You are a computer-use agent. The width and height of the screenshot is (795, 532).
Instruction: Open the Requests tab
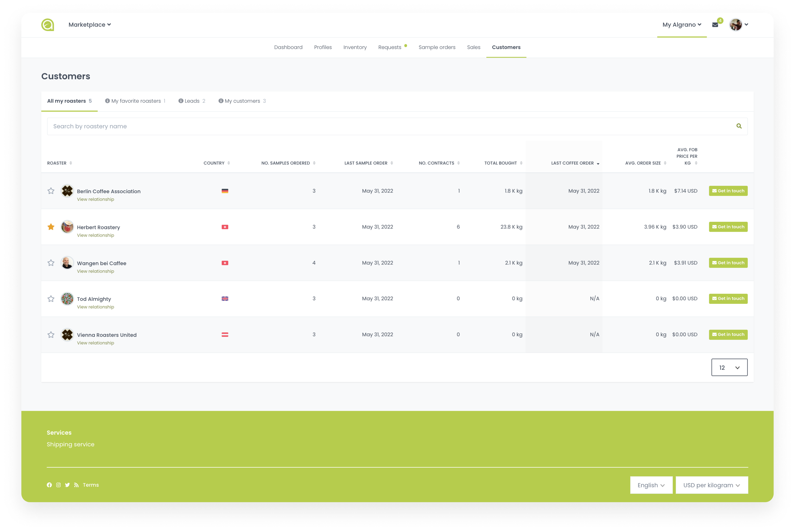click(390, 47)
